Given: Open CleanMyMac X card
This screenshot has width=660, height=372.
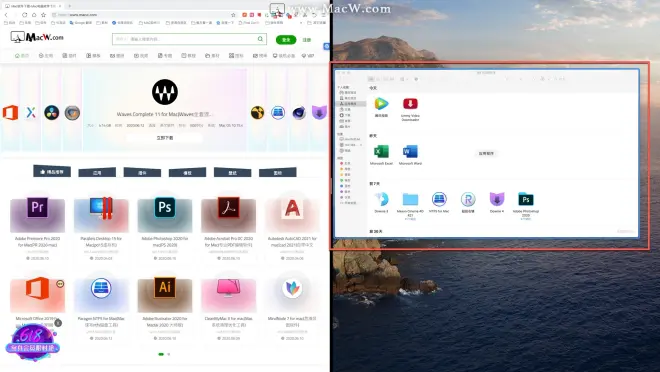Looking at the screenshot, I should 229,308.
